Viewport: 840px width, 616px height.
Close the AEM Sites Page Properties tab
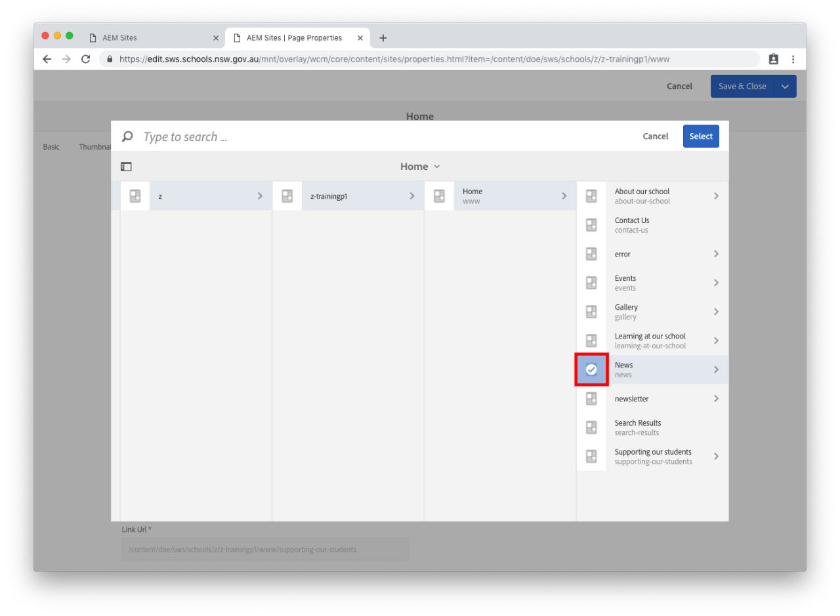(360, 38)
